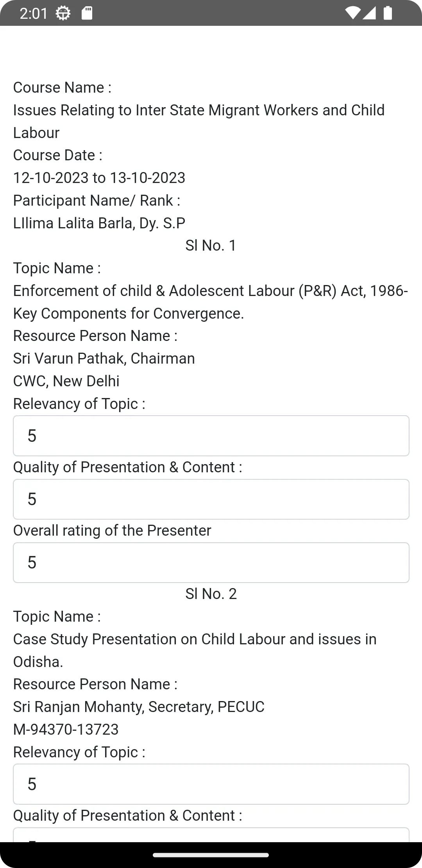This screenshot has height=868, width=422.
Task: Tap the course name about Migrant Workers
Action: [199, 122]
